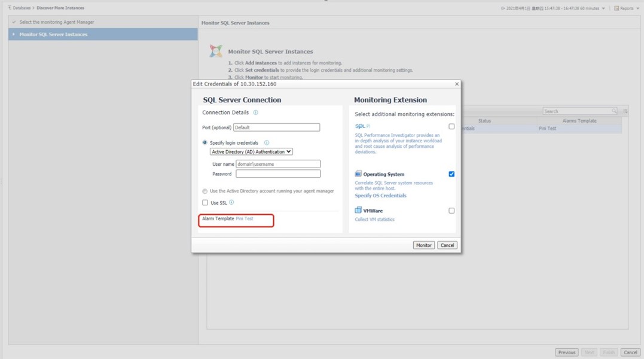This screenshot has width=644, height=359.
Task: Click the Status column header
Action: 484,121
